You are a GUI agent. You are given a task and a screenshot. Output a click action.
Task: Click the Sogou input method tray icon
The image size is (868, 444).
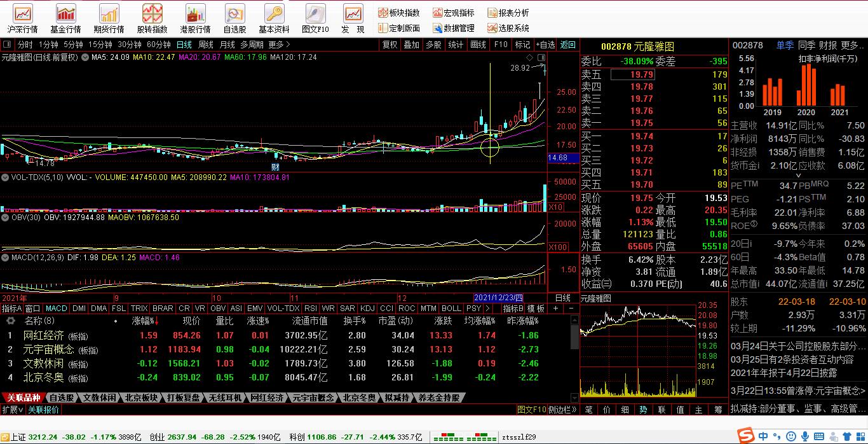coord(746,436)
